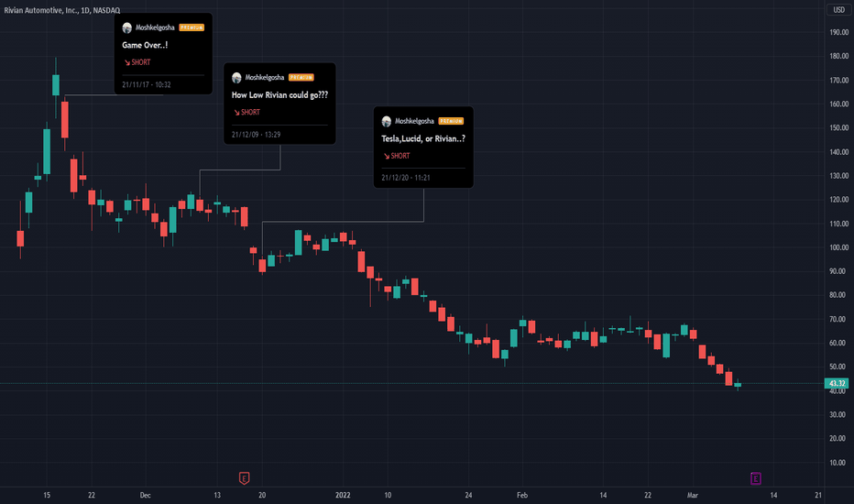The image size is (854, 504).
Task: Click the Feb label on time axis
Action: pyautogui.click(x=521, y=495)
